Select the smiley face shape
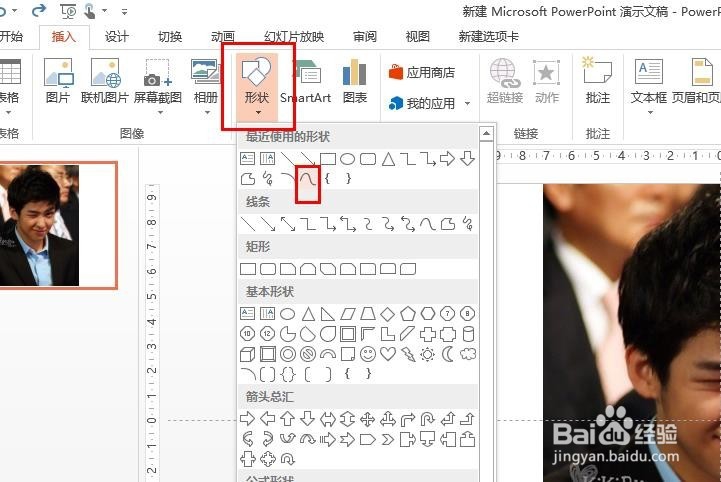The width and height of the screenshot is (721, 482). point(368,354)
